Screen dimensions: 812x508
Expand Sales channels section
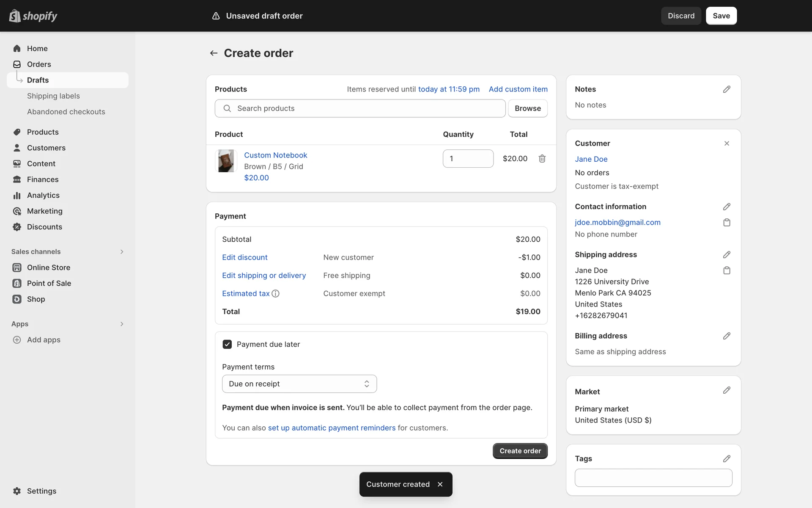click(121, 251)
